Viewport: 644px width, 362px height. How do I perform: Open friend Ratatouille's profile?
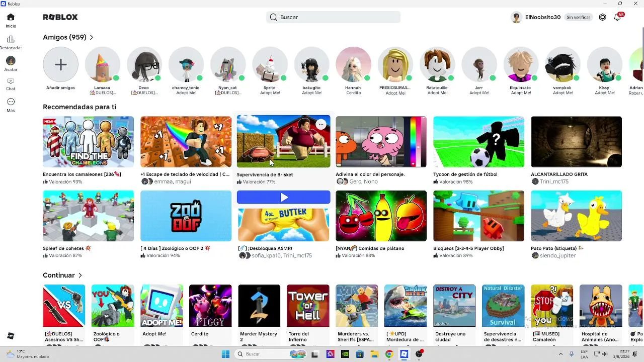pyautogui.click(x=437, y=64)
